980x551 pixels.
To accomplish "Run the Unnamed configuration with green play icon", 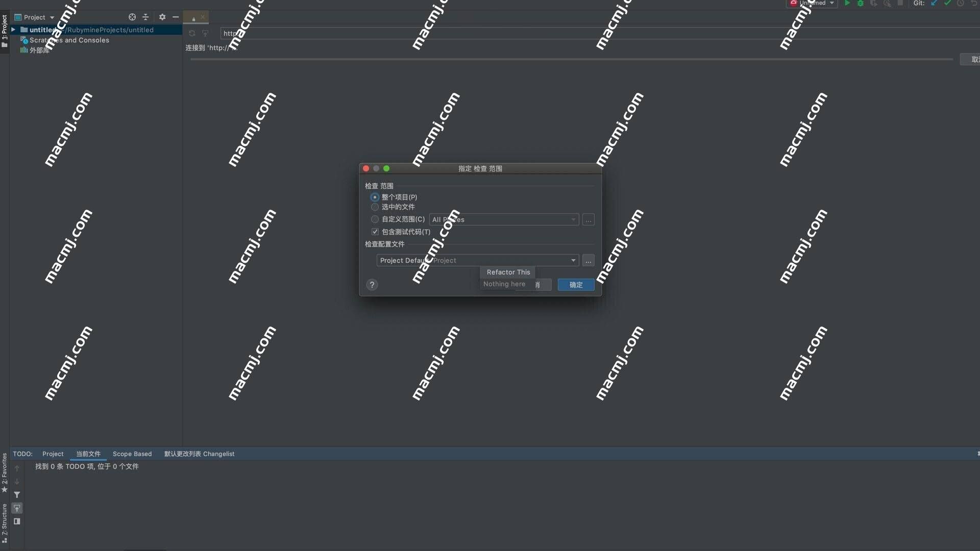I will pos(847,3).
